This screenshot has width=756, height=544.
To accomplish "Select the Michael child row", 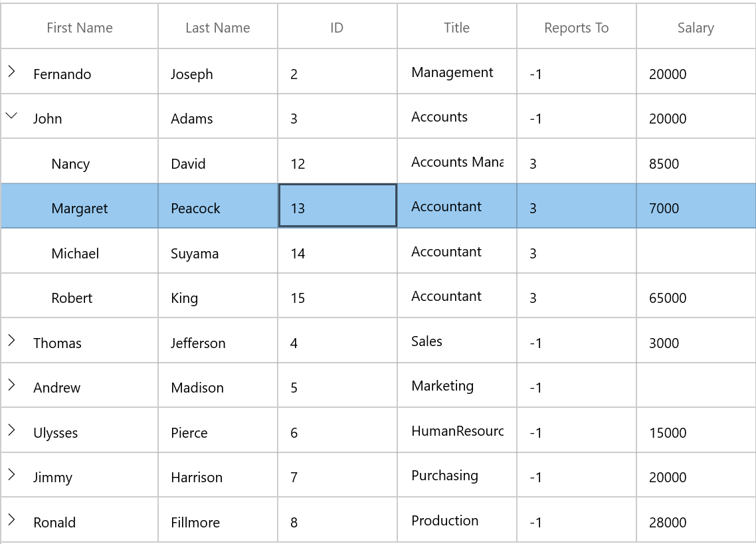I will coord(75,254).
